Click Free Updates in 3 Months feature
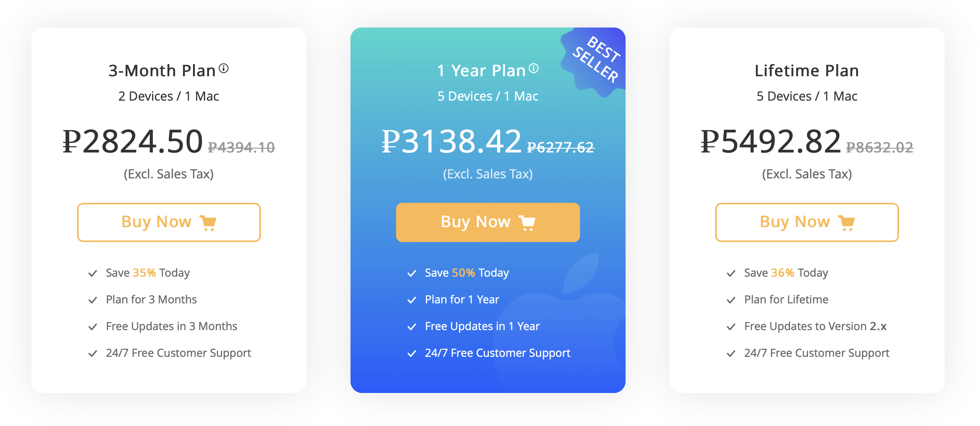Viewport: 980px width, 426px height. tap(172, 326)
